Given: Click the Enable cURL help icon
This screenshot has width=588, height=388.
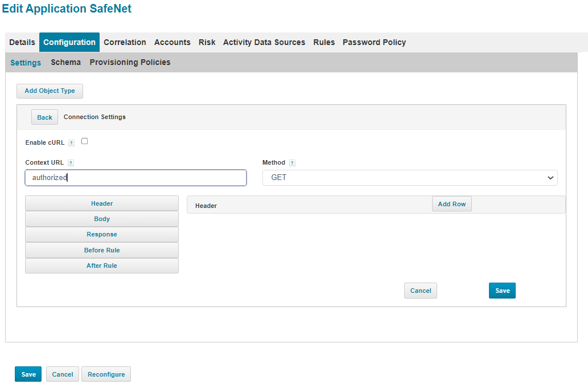Looking at the screenshot, I should point(71,142).
